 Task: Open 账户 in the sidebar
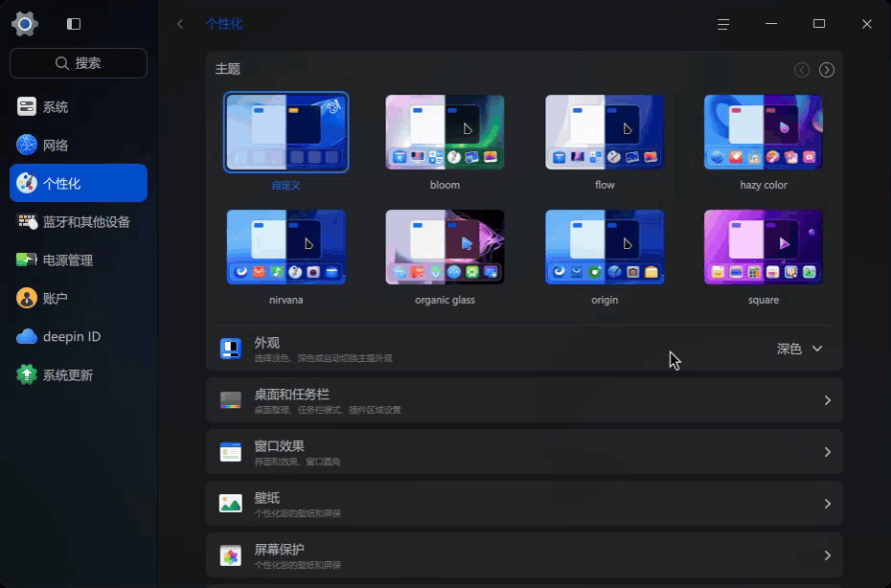(x=79, y=298)
